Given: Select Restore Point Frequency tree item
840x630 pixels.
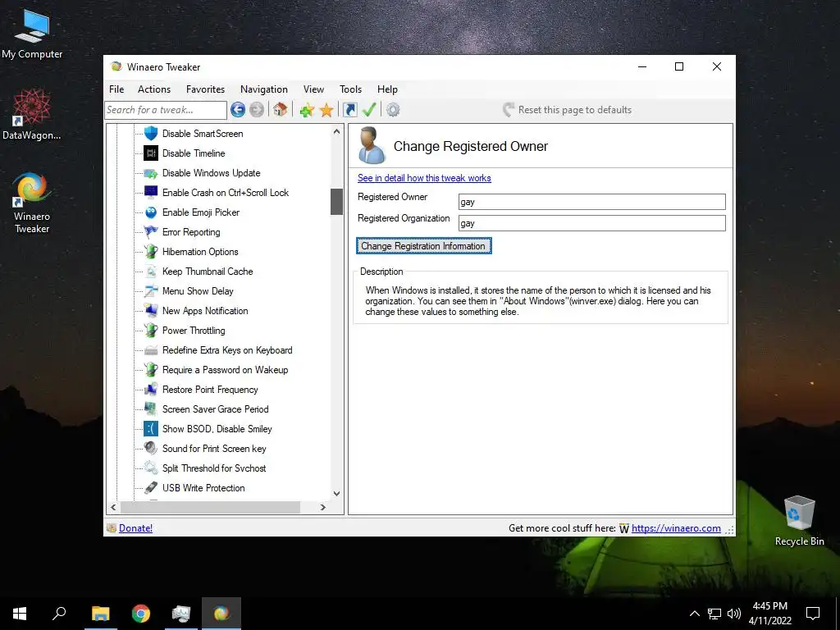Looking at the screenshot, I should (210, 390).
